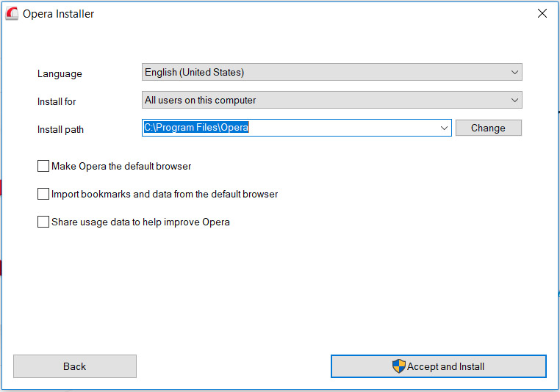The image size is (560, 392).
Task: Open the Install path dropdown arrow
Action: pyautogui.click(x=444, y=128)
